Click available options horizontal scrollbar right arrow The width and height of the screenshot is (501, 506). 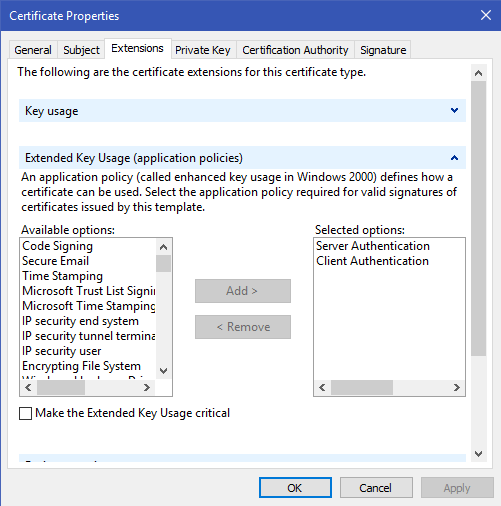click(147, 387)
